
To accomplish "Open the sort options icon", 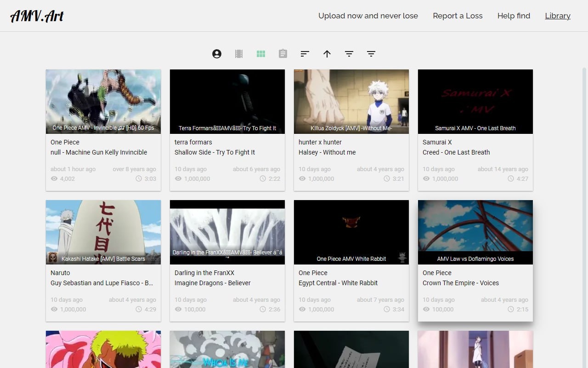I will tap(305, 54).
